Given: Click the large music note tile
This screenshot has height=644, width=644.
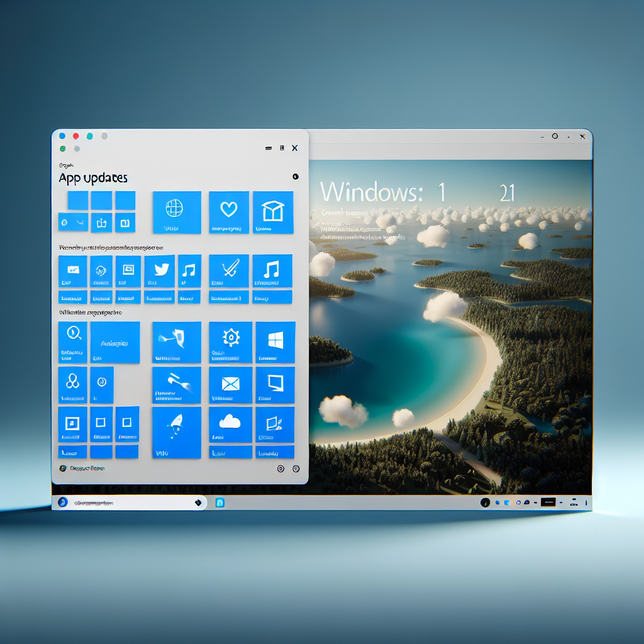Looking at the screenshot, I should (x=272, y=271).
